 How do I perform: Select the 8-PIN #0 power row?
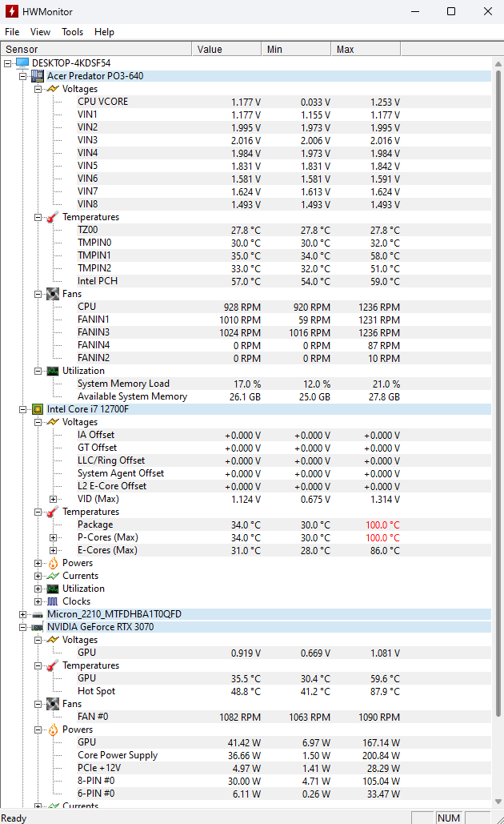pyautogui.click(x=283, y=781)
